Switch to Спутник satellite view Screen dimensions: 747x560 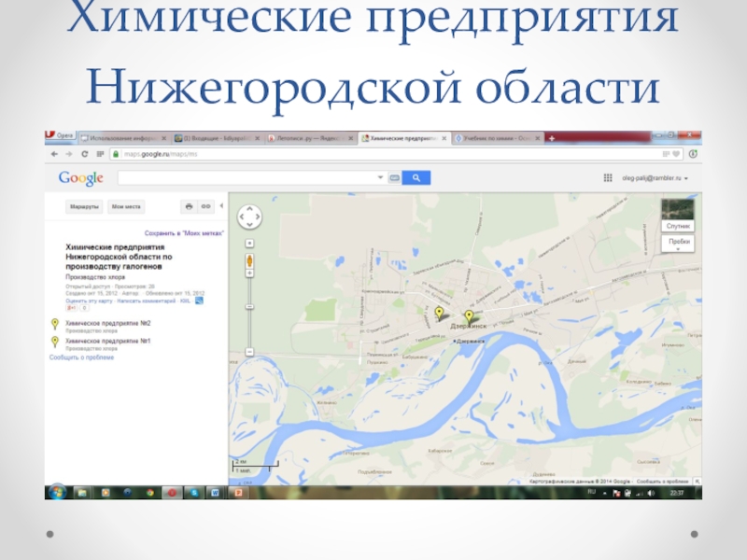pyautogui.click(x=677, y=216)
